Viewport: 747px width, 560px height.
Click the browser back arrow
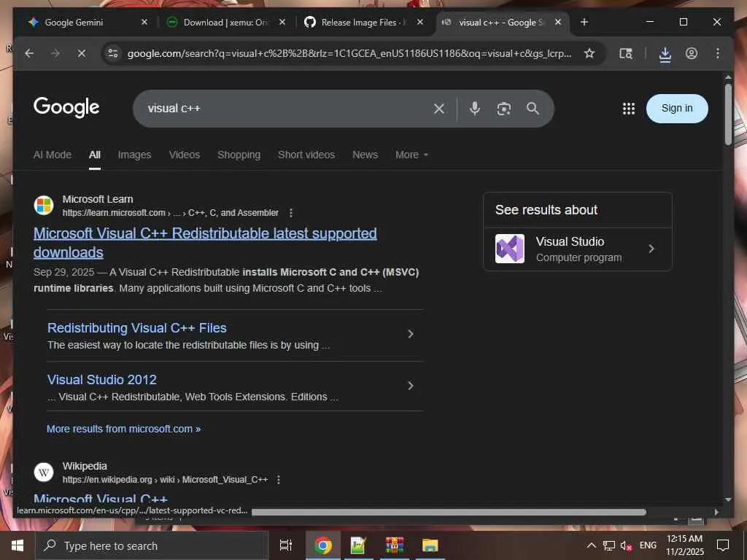[x=29, y=53]
